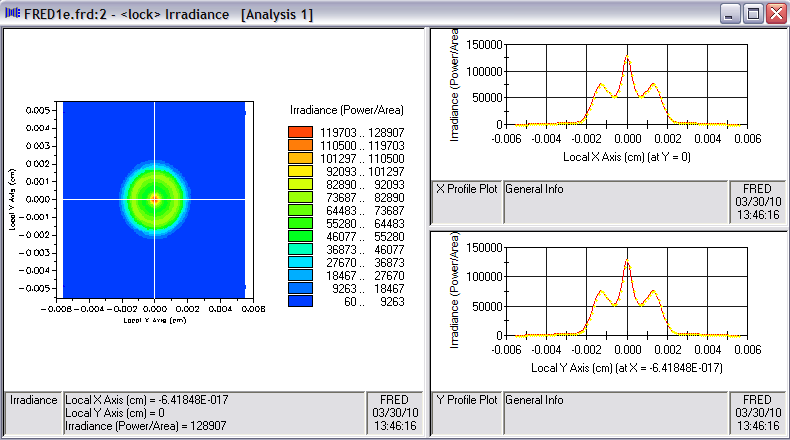Image resolution: width=790 pixels, height=440 pixels.
Task: Click the green 64483..73687 legend swatch
Action: point(301,210)
